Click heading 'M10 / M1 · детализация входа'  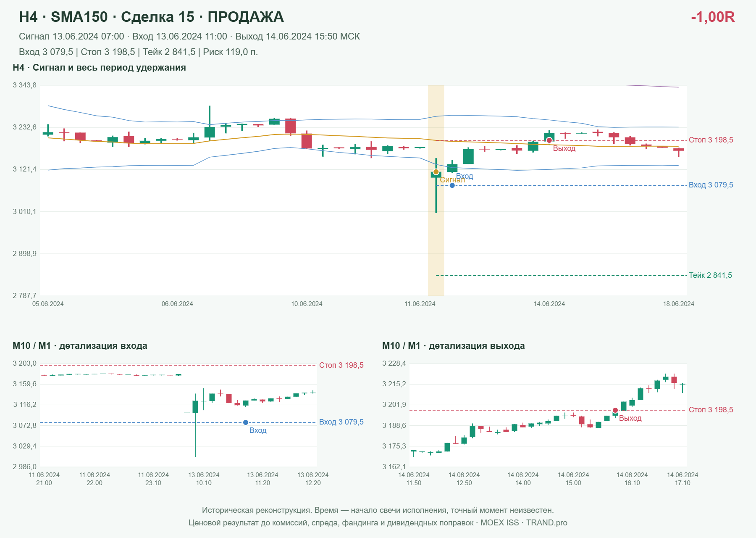(80, 346)
